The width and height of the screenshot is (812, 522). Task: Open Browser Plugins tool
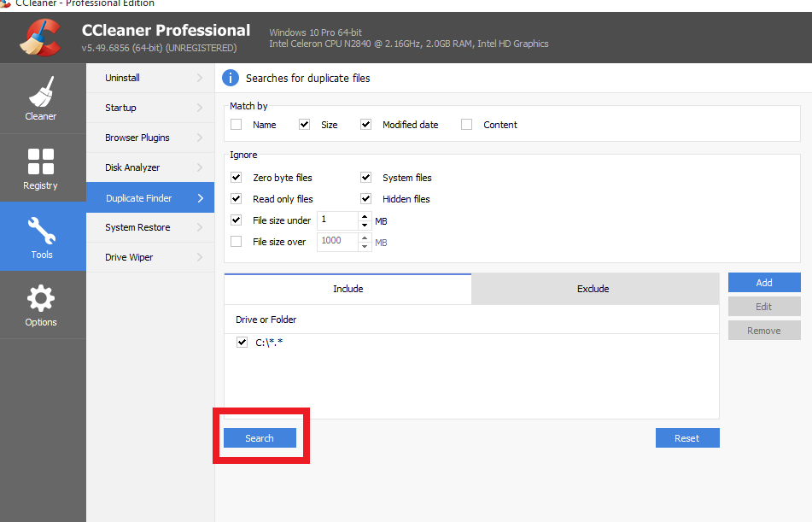click(150, 138)
